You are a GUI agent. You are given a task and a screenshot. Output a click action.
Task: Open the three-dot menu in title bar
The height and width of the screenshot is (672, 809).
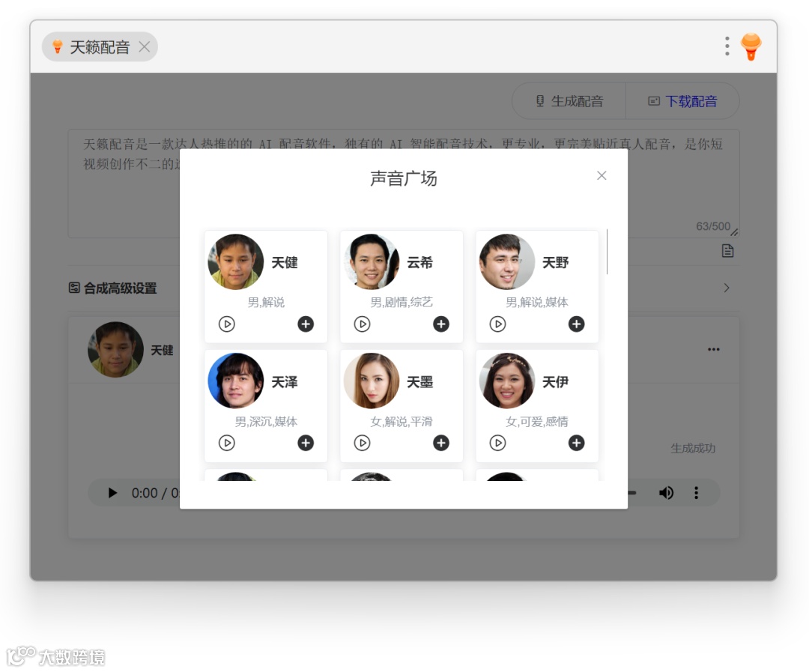click(x=727, y=46)
